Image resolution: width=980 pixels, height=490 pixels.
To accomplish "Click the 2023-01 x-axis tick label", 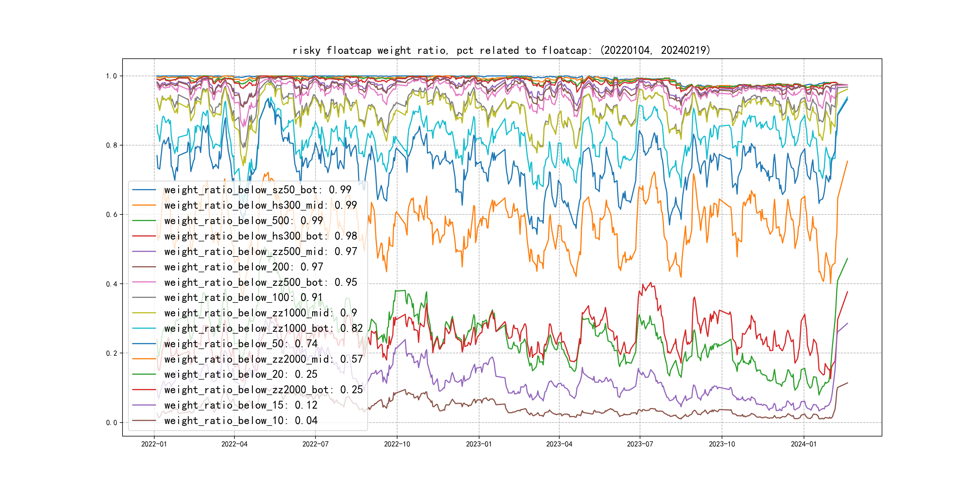I will [x=479, y=444].
